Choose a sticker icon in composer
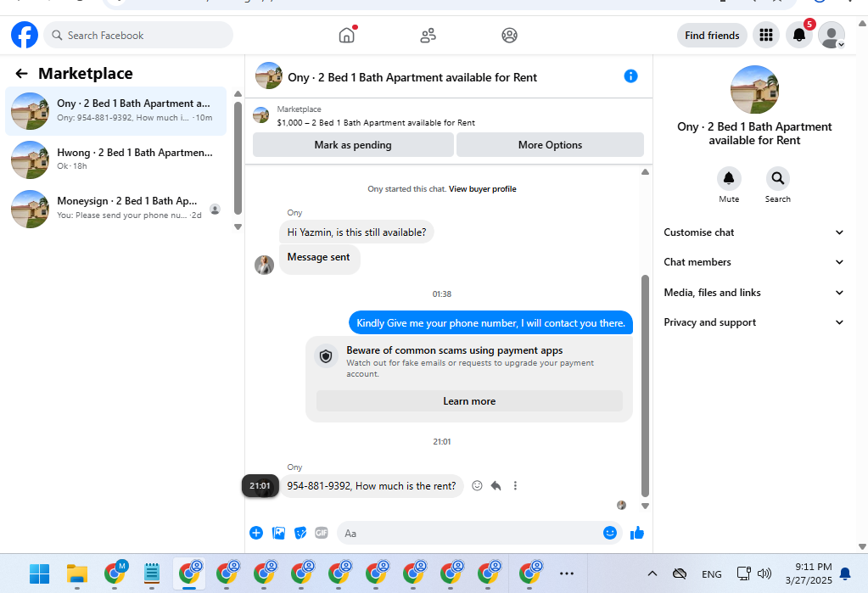This screenshot has width=868, height=593. pos(300,534)
